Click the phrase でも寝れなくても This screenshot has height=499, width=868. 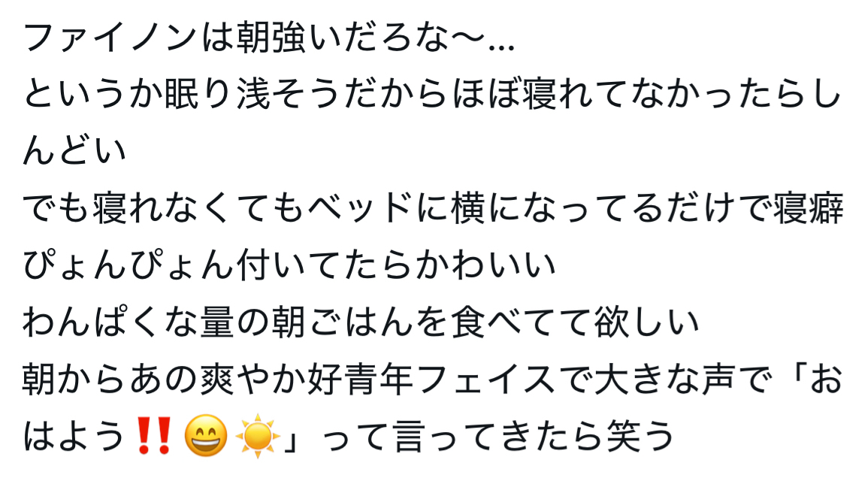click(x=163, y=209)
